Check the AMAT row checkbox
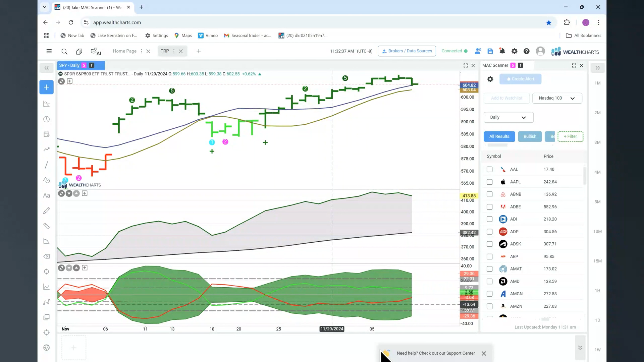644x362 pixels. [x=490, y=269]
